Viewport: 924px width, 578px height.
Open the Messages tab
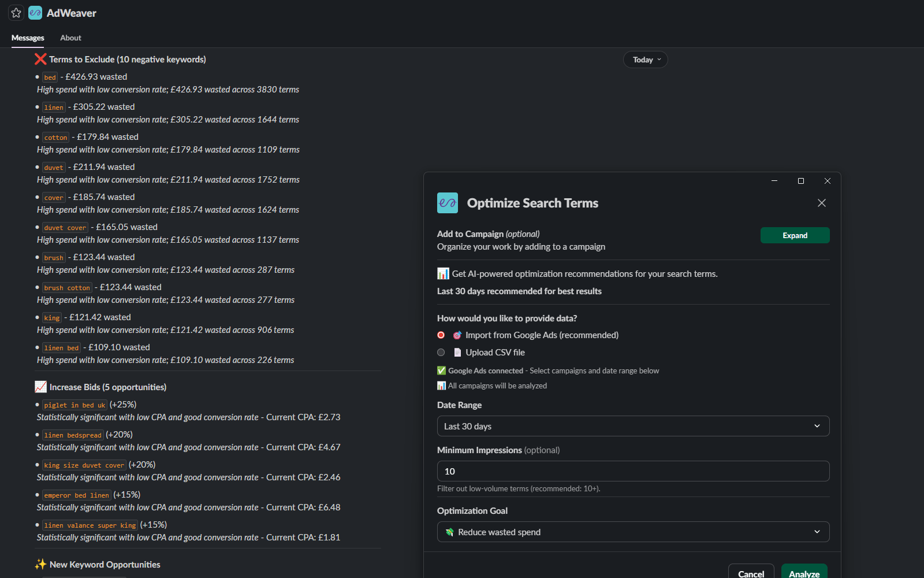click(x=27, y=38)
